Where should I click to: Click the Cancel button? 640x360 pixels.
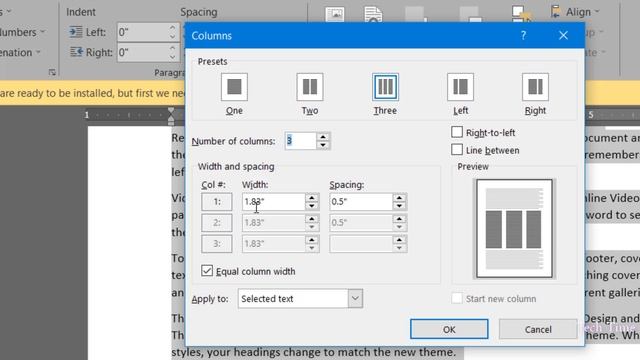tap(538, 329)
